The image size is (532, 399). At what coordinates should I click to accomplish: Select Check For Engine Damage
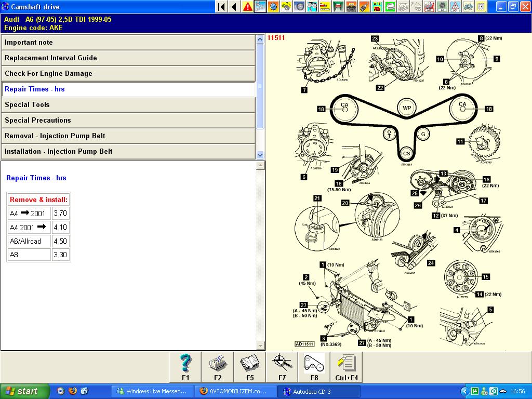(128, 74)
